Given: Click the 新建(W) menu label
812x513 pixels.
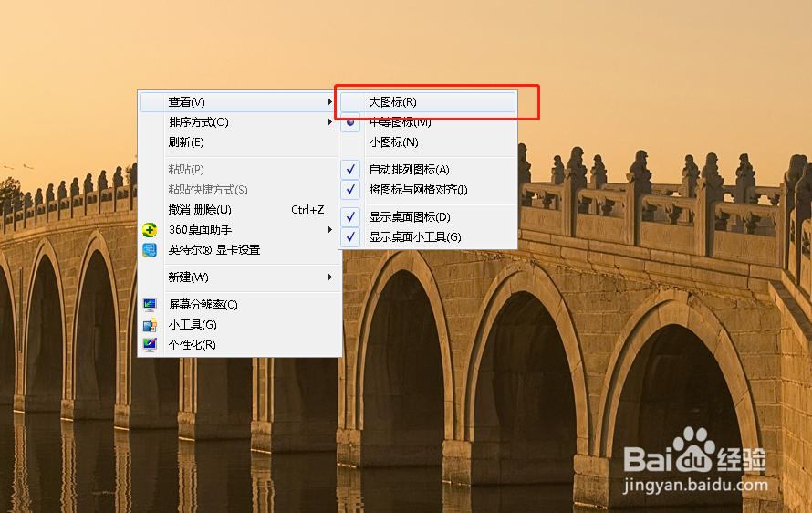Looking at the screenshot, I should [189, 277].
